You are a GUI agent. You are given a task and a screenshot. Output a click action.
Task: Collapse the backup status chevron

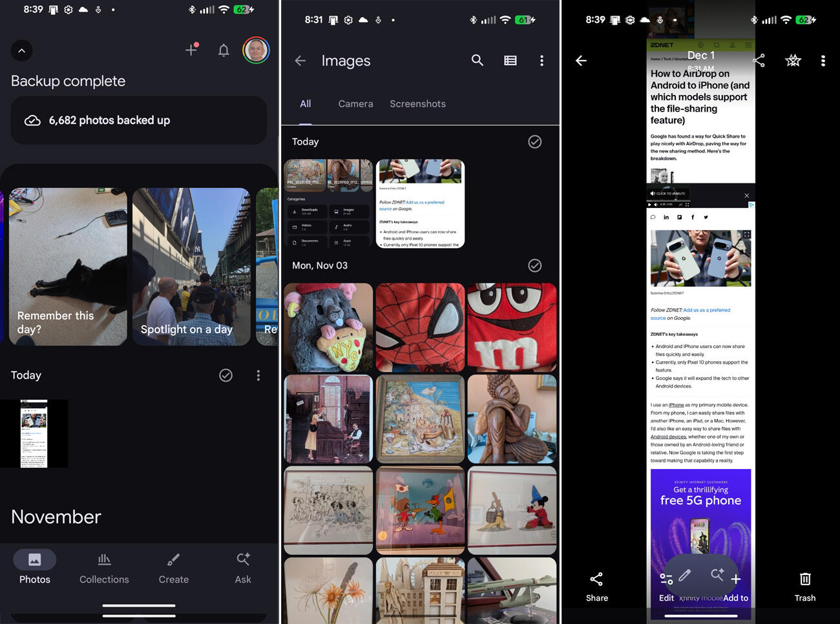[x=22, y=50]
